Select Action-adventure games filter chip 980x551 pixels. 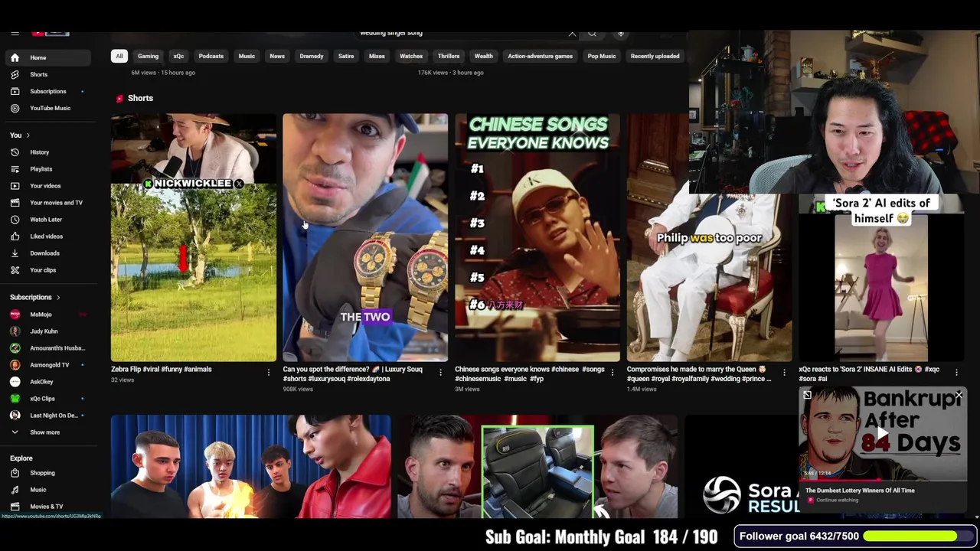pyautogui.click(x=540, y=56)
